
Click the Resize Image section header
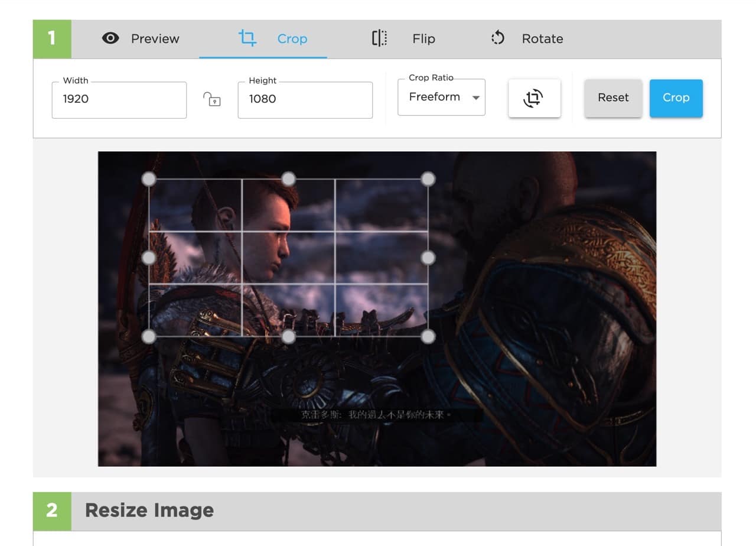click(377, 511)
